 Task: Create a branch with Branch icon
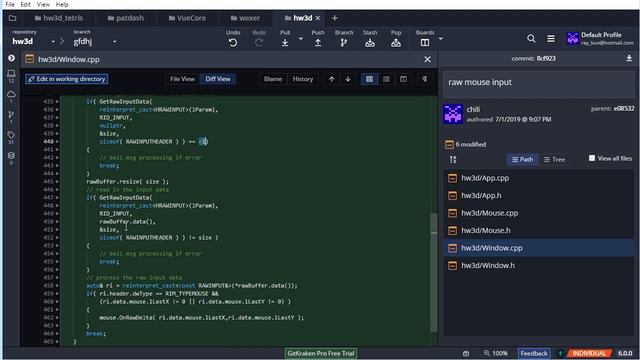(x=344, y=42)
